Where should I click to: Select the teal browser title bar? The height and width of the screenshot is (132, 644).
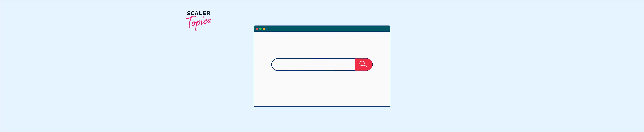[x=322, y=29]
